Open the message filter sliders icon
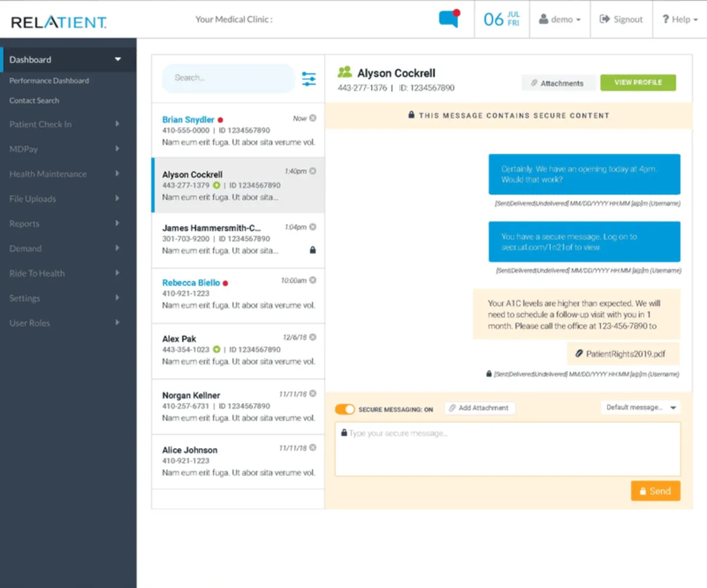707x588 pixels. (309, 79)
